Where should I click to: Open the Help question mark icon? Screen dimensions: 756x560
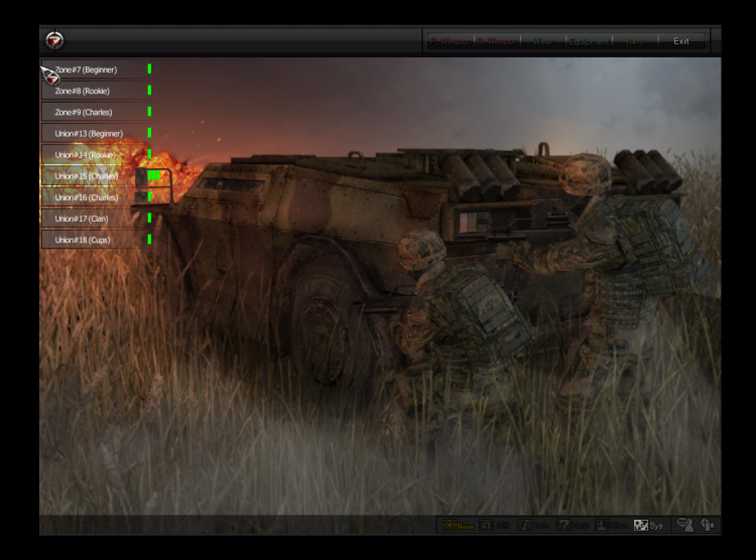pos(573,525)
